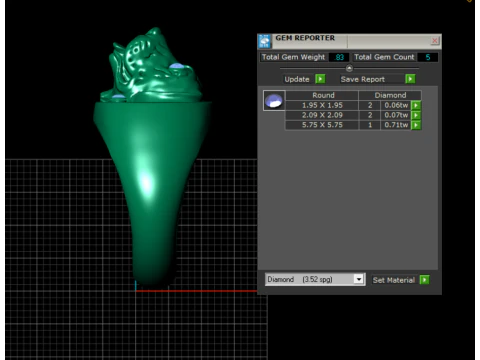
Task: Click the Round column header
Action: pyautogui.click(x=323, y=95)
